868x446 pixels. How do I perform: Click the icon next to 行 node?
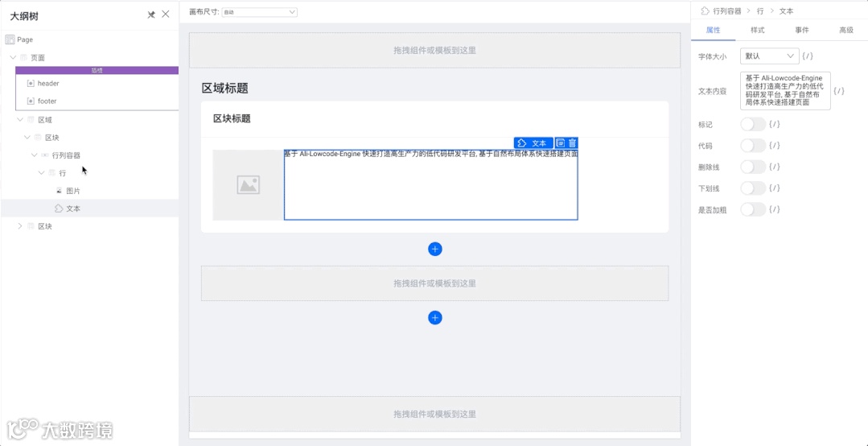click(x=52, y=173)
